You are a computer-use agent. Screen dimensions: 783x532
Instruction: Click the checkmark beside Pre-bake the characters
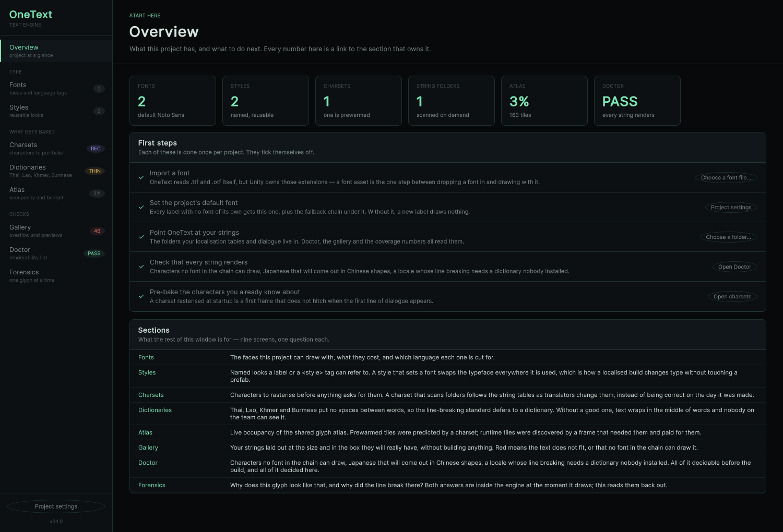pyautogui.click(x=141, y=296)
